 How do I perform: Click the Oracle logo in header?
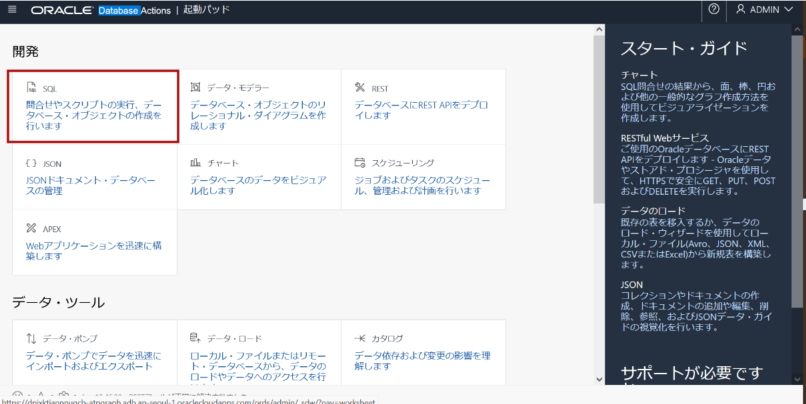pyautogui.click(x=62, y=10)
